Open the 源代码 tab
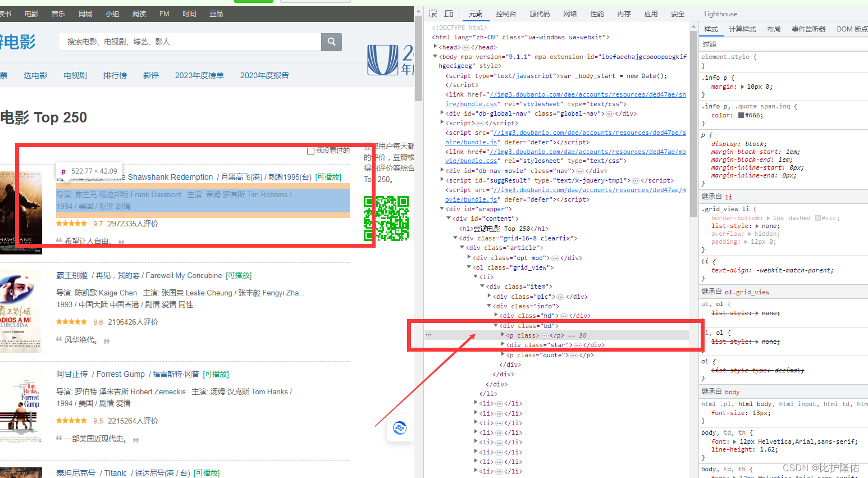The height and width of the screenshot is (478, 868). pyautogui.click(x=540, y=14)
